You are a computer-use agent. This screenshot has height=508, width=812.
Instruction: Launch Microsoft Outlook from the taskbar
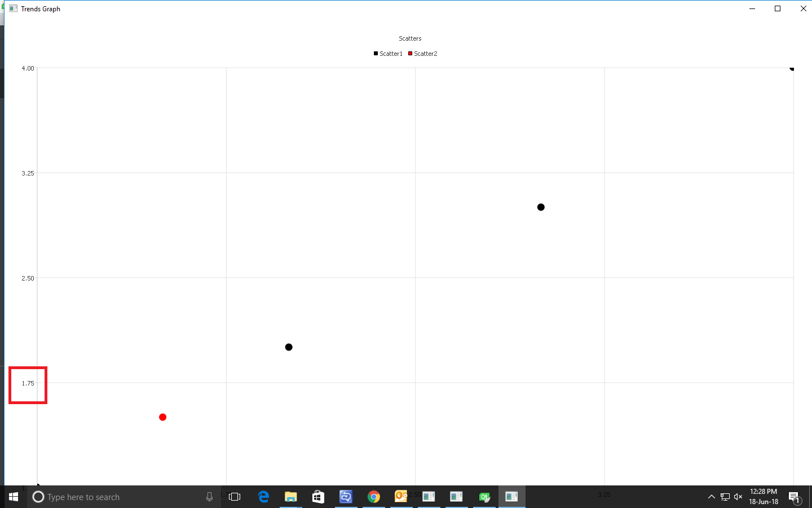(401, 497)
